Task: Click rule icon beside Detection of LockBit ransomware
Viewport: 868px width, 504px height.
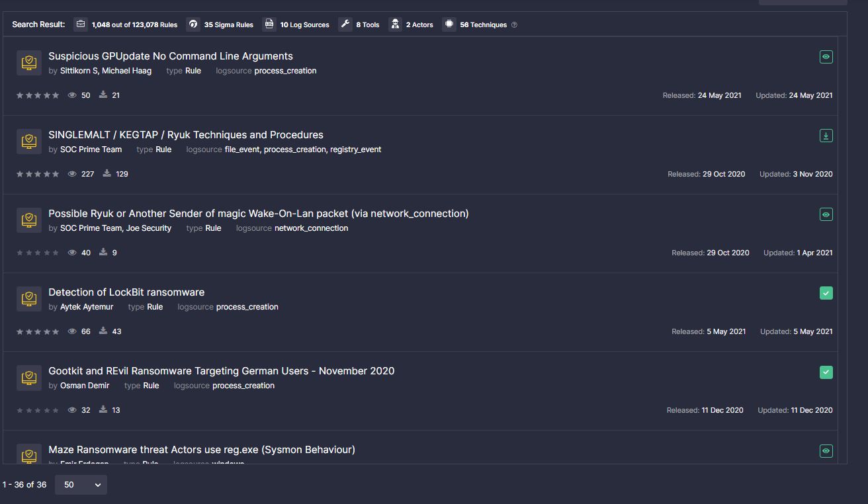Action: click(28, 299)
